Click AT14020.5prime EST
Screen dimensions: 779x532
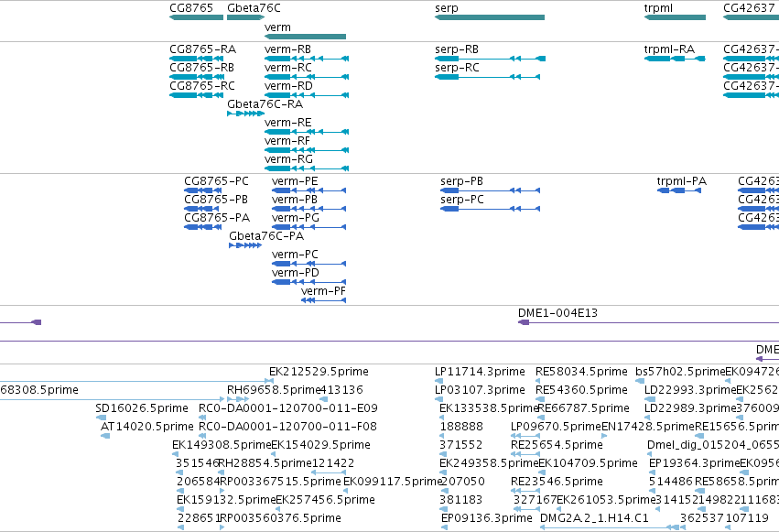coord(105,436)
